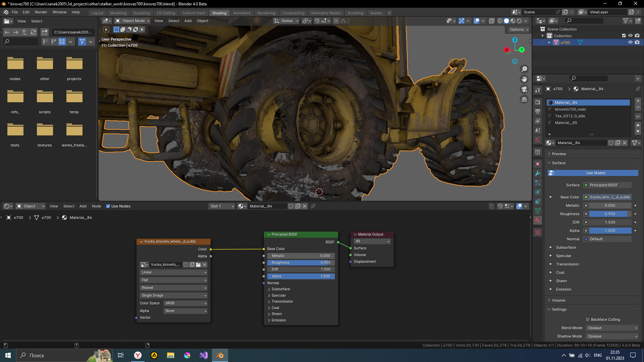Open the Render properties tab icon
This screenshot has width=644, height=362.
click(538, 102)
